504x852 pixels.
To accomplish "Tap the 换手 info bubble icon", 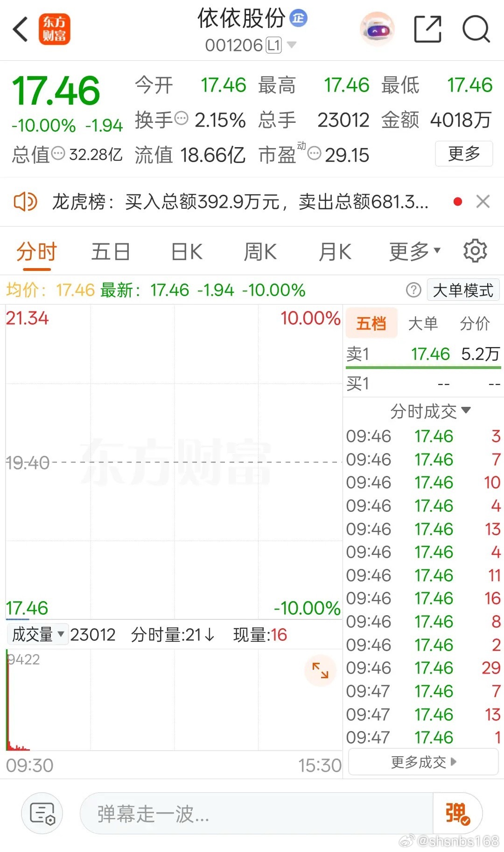I will click(x=182, y=118).
